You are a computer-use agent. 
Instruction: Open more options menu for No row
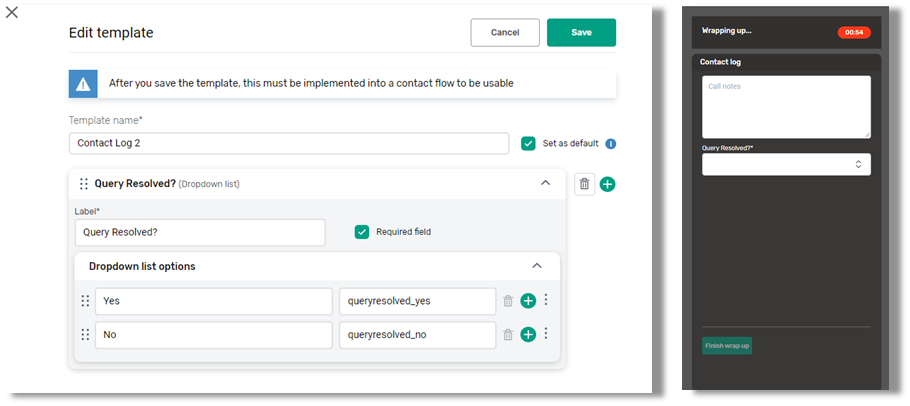(546, 335)
